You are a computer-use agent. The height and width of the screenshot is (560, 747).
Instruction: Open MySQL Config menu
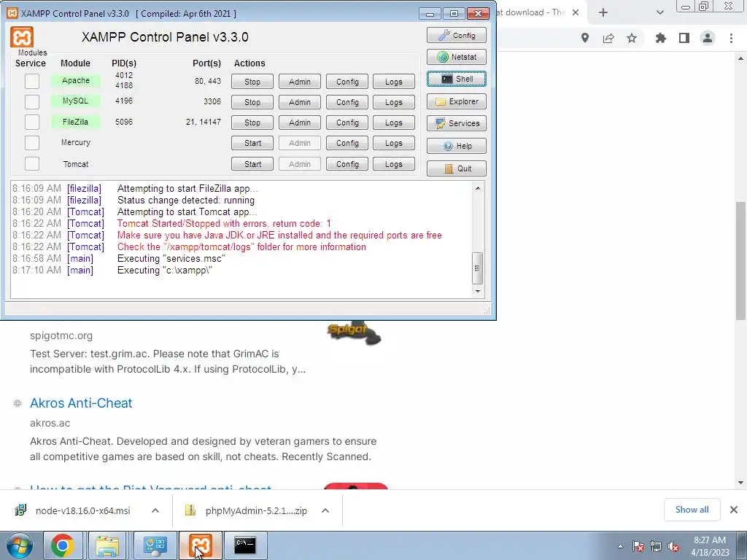[347, 102]
